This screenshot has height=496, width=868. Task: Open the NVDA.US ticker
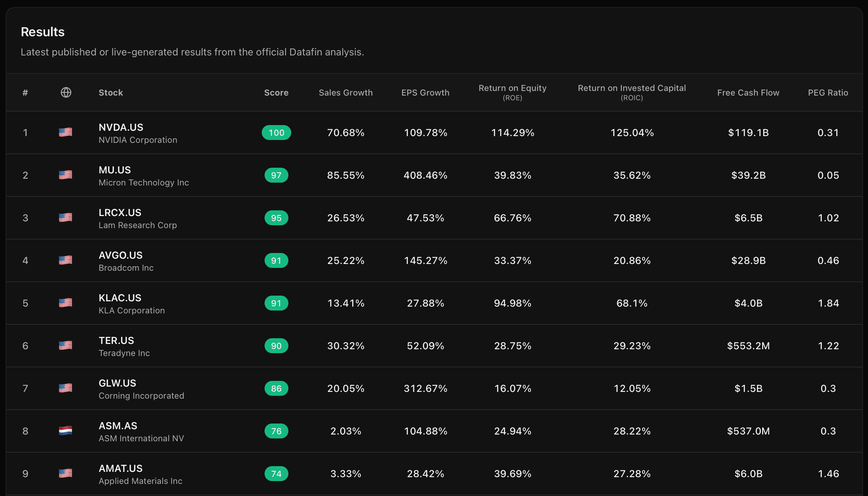tap(121, 127)
